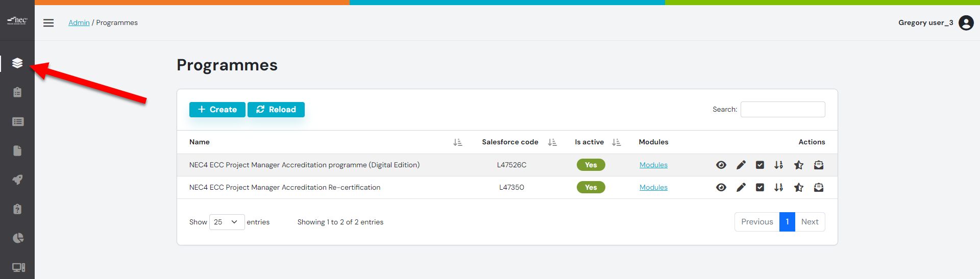Click check-square icon for Re-certification programme

click(x=759, y=187)
